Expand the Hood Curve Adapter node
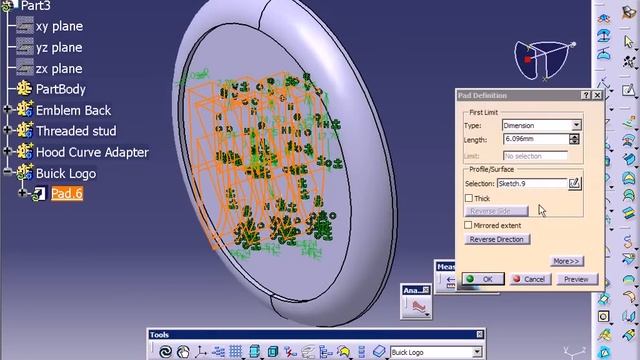 coord(7,151)
